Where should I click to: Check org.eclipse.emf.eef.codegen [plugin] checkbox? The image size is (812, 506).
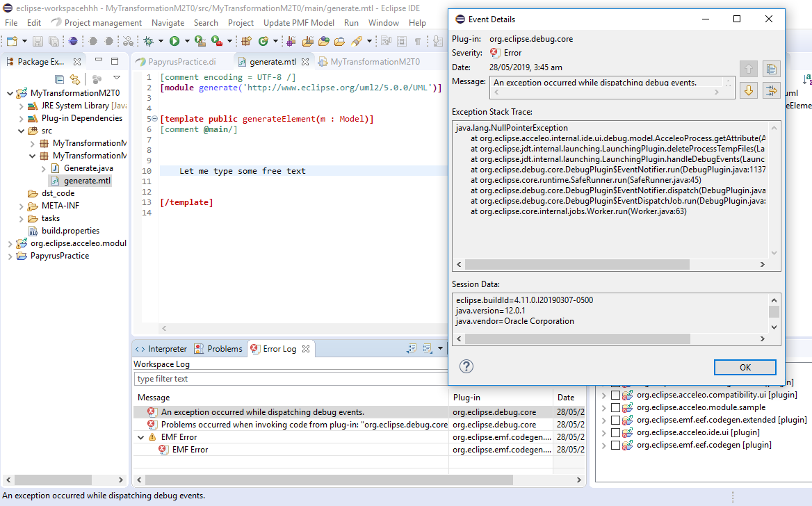click(x=616, y=445)
